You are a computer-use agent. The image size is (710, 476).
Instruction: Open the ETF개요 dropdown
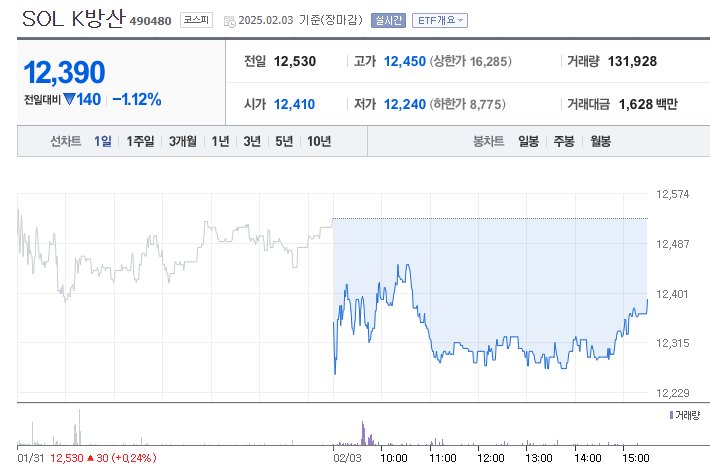pos(440,20)
